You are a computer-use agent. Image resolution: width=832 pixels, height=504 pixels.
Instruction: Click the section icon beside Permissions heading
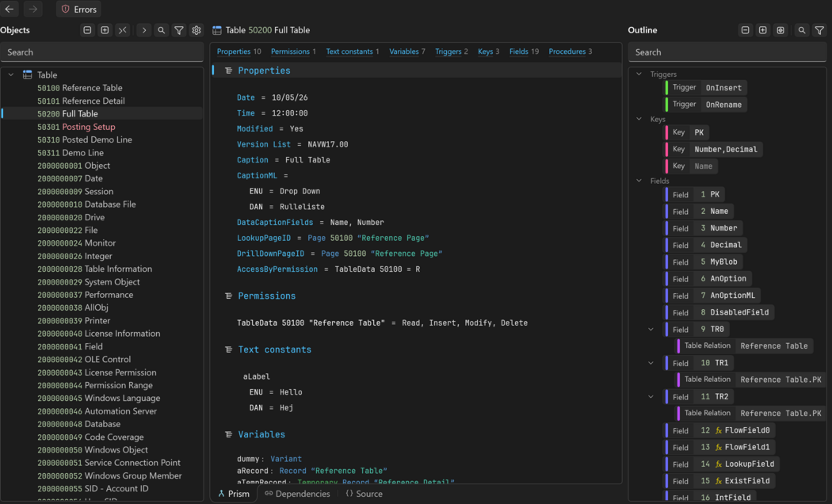coord(229,296)
